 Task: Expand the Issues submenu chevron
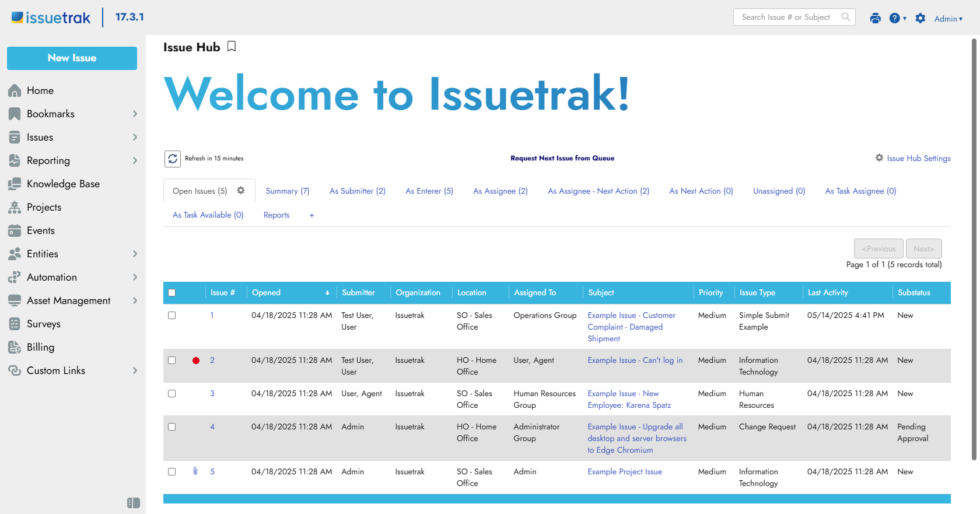click(135, 137)
